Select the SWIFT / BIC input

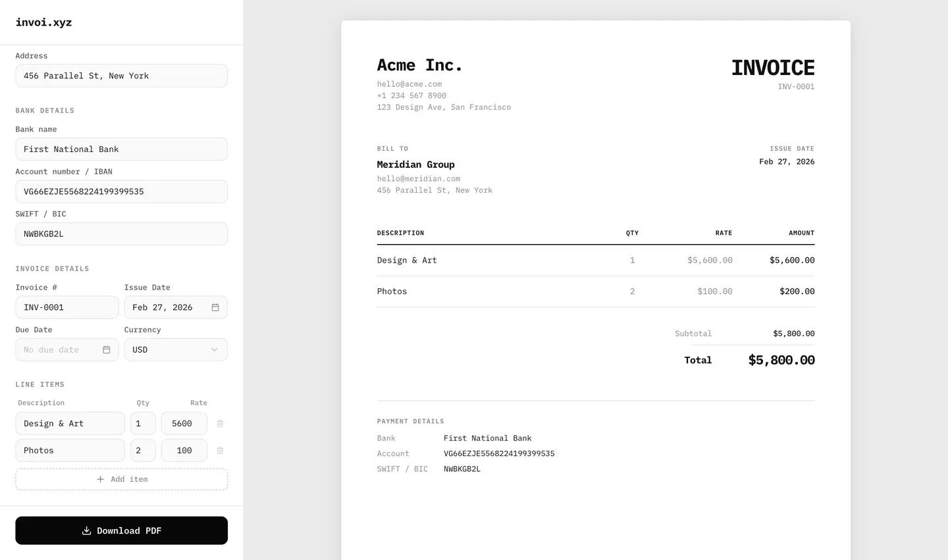122,234
